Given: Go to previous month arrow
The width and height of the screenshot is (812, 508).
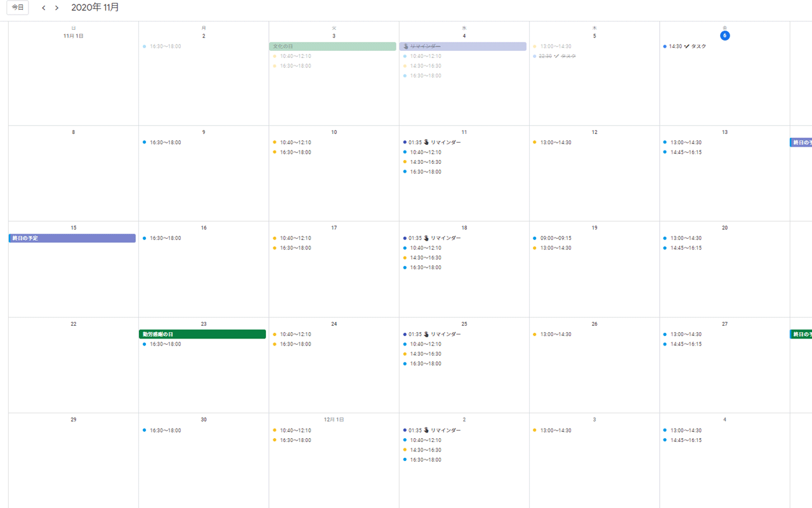Looking at the screenshot, I should [x=43, y=8].
